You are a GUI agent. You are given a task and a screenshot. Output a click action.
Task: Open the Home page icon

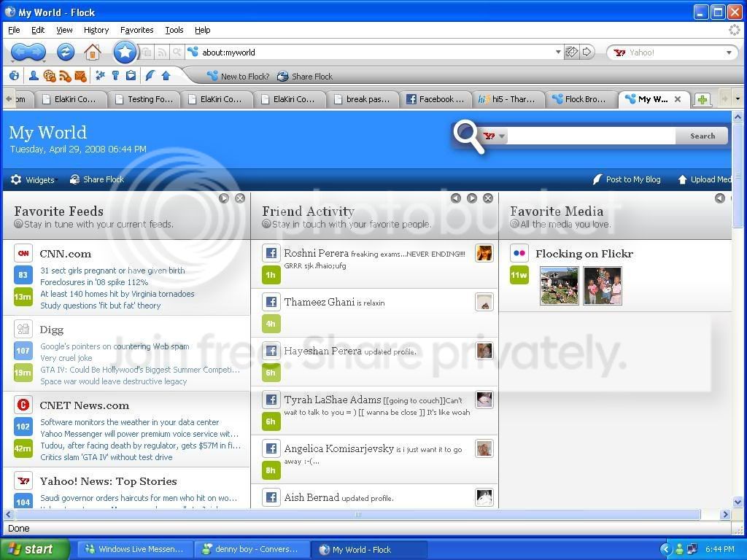pyautogui.click(x=93, y=52)
